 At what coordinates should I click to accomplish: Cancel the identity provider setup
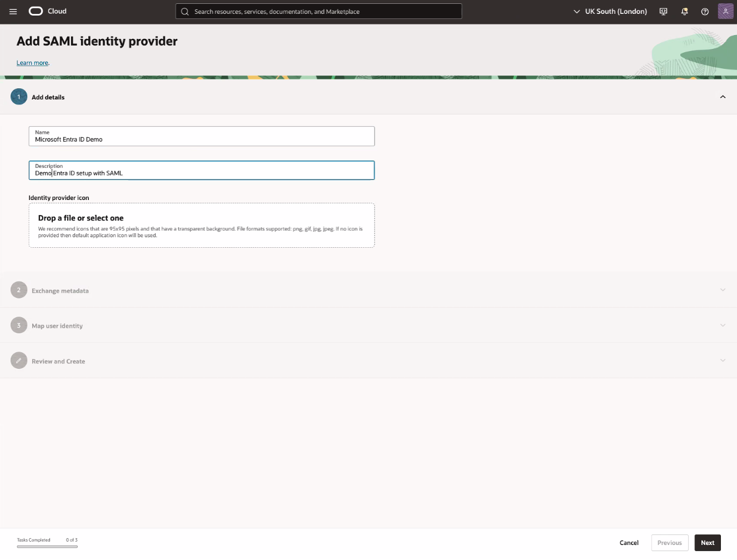[629, 543]
